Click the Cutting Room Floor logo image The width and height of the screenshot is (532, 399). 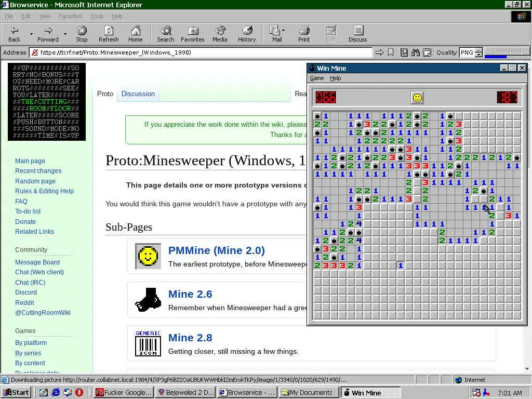47,101
